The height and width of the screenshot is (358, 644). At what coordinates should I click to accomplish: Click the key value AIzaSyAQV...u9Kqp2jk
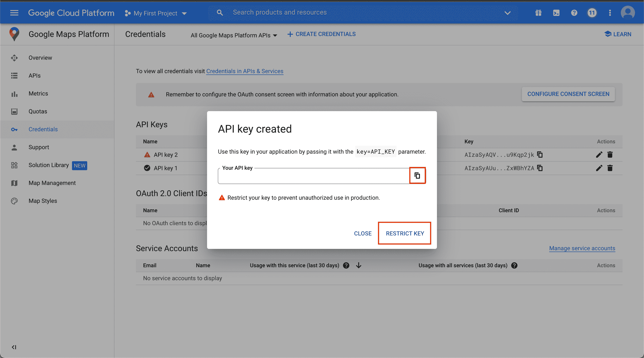point(499,155)
